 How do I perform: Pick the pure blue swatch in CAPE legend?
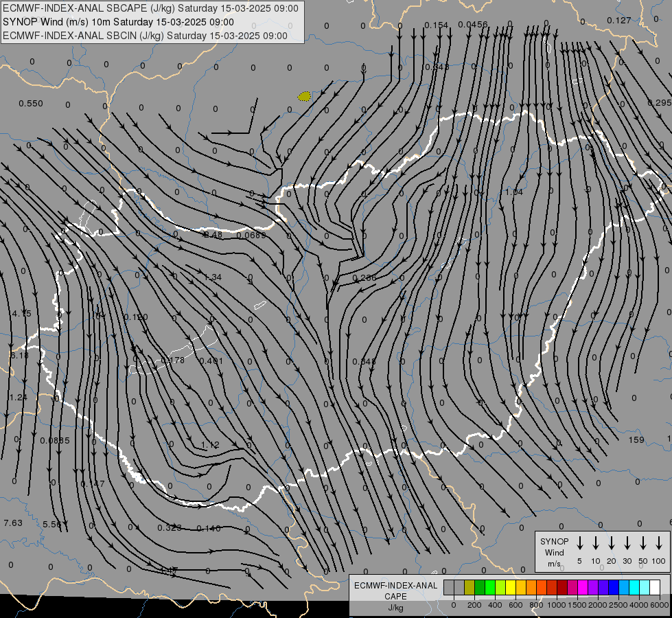(x=614, y=587)
